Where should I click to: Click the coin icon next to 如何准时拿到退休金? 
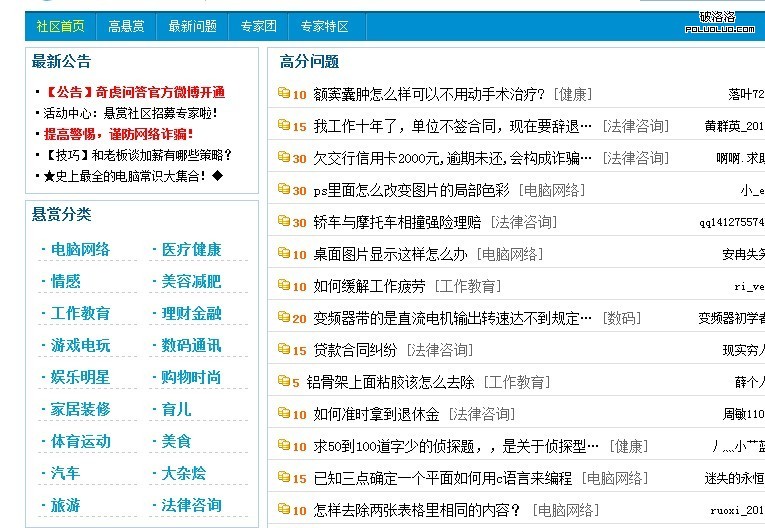[284, 414]
